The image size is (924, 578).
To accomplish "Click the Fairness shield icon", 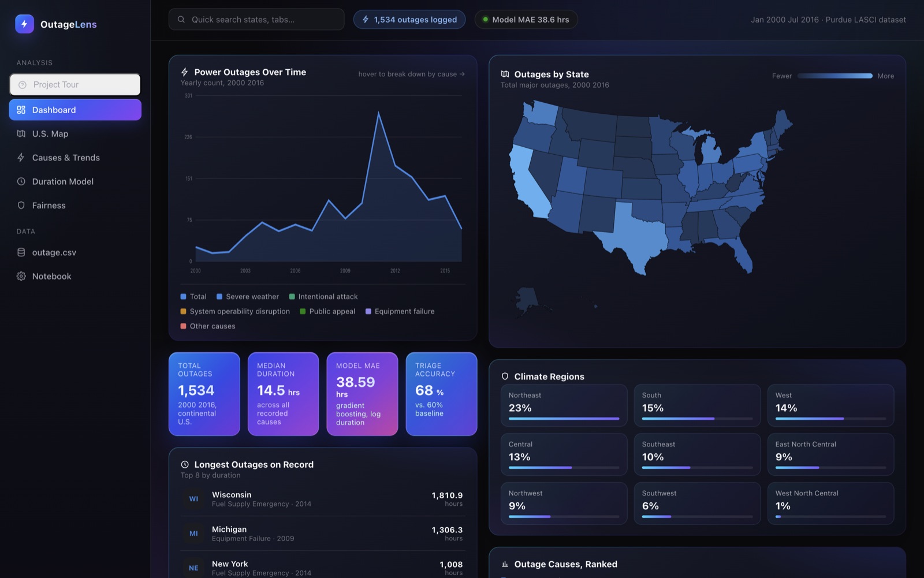I will click(x=21, y=206).
